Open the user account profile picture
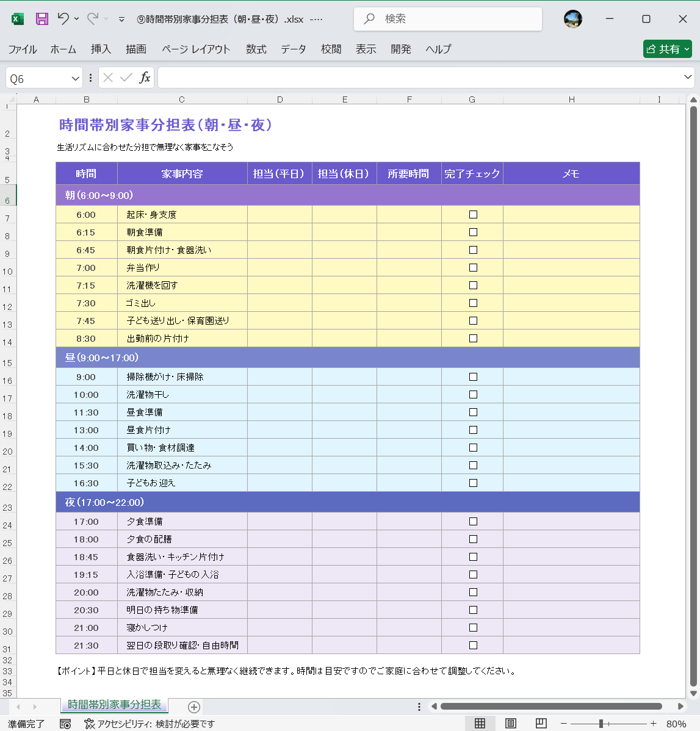 (x=572, y=19)
